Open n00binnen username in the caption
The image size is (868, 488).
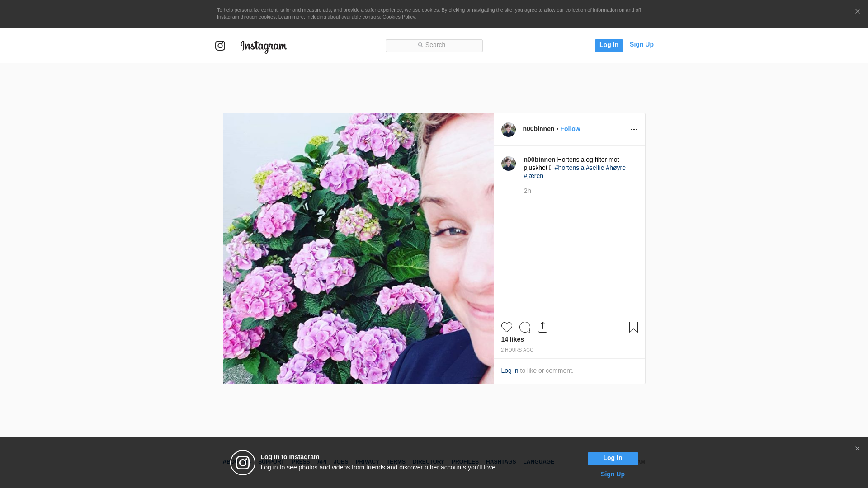pos(539,160)
